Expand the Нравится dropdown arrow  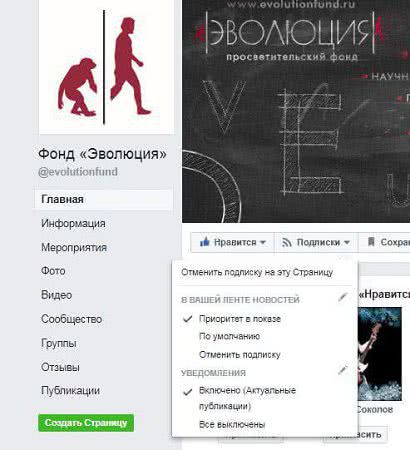coord(263,242)
